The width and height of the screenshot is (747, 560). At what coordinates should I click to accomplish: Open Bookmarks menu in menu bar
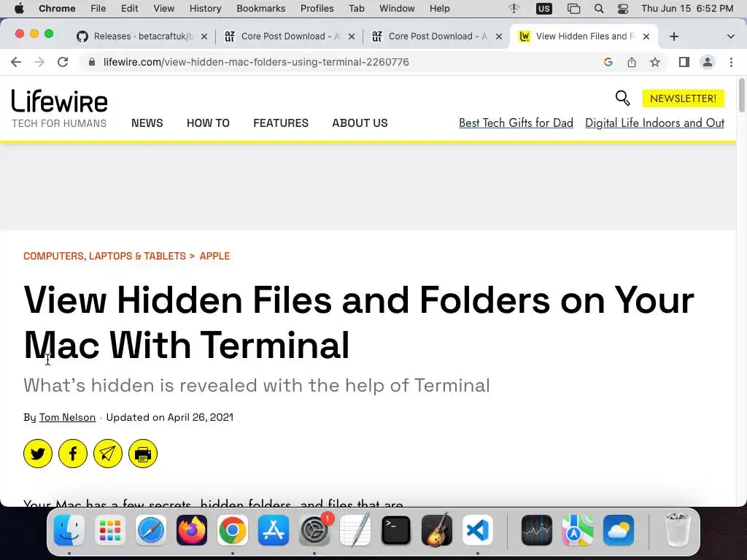260,9
